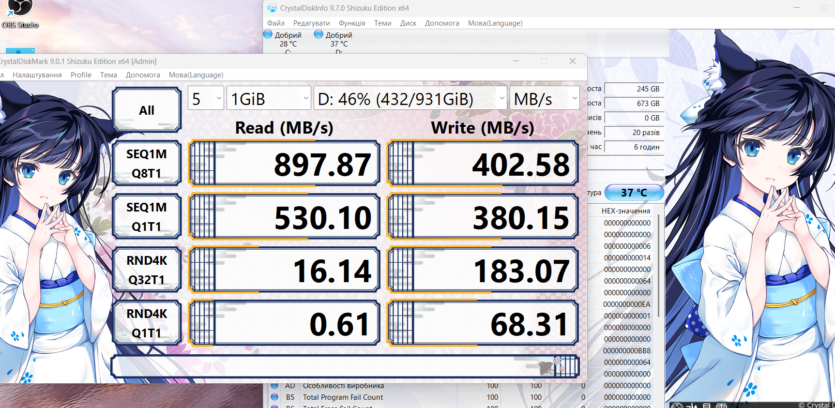Start the RND4K Q32T1 test
Image resolution: width=835 pixels, height=408 pixels.
click(146, 270)
